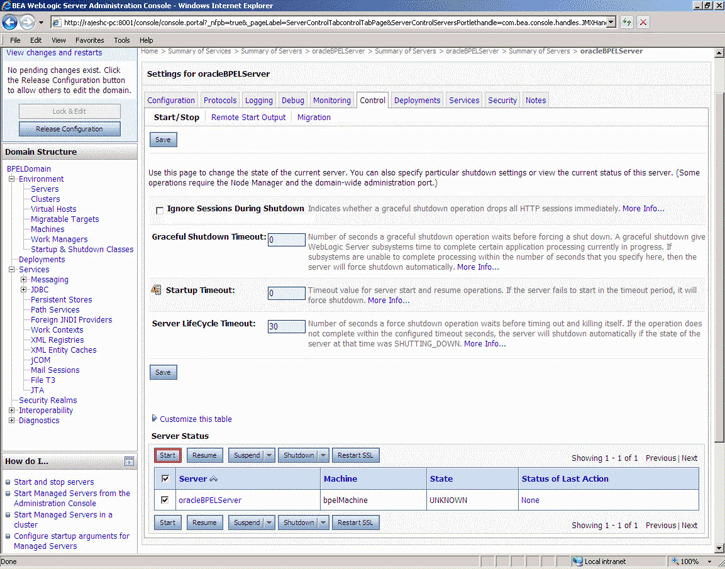Viewport: 725px width, 569px height.
Task: Open View changes and restarts link
Action: pos(54,53)
